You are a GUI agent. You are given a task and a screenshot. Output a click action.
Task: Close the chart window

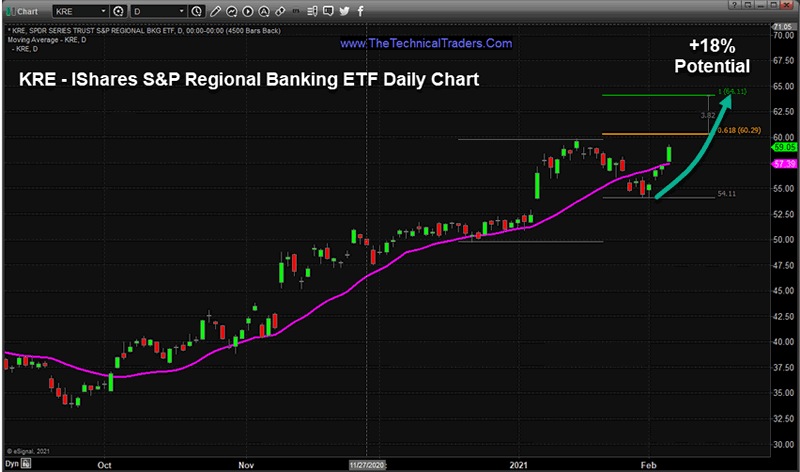[786, 5]
